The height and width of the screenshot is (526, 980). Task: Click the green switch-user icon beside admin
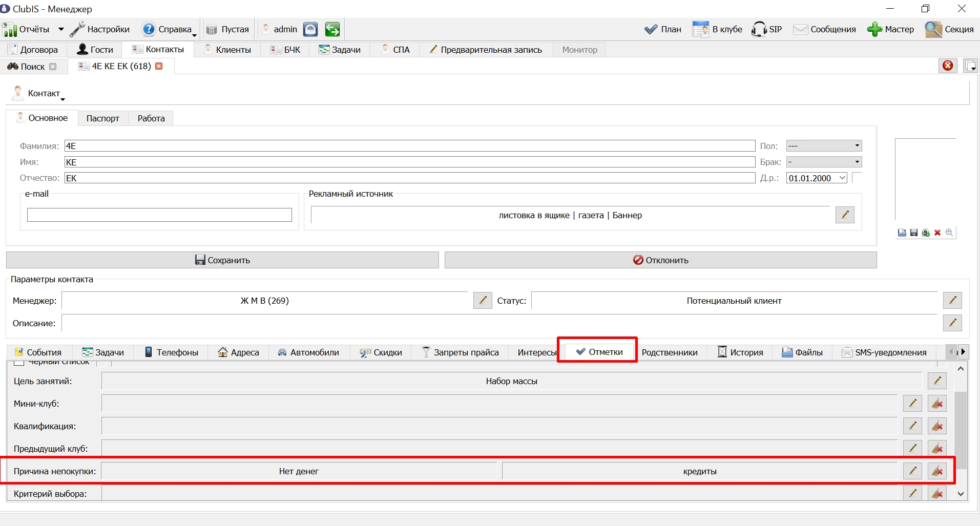(332, 29)
